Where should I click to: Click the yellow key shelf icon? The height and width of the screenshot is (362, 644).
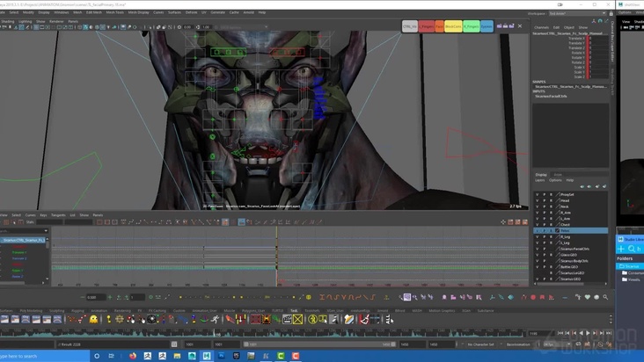pyautogui.click(x=108, y=319)
